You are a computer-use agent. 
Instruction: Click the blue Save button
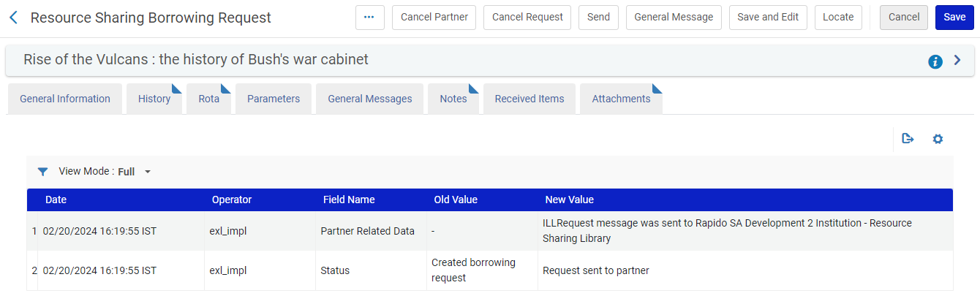954,18
